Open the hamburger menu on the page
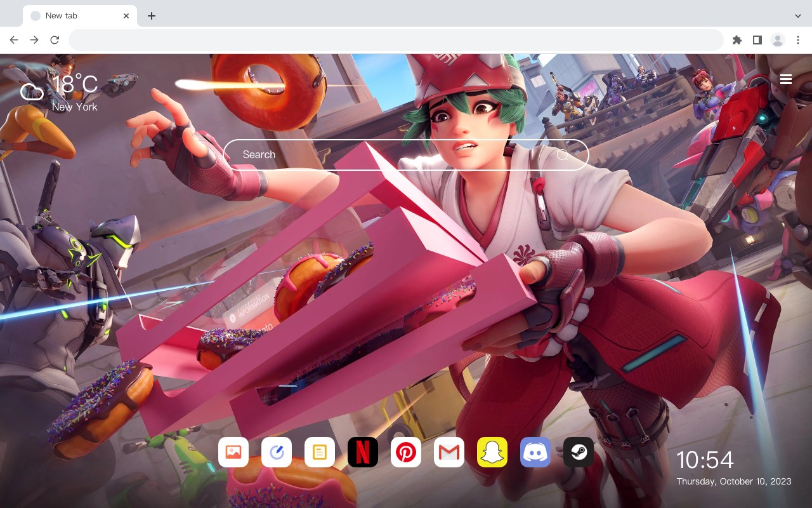Image resolution: width=812 pixels, height=508 pixels. point(786,79)
